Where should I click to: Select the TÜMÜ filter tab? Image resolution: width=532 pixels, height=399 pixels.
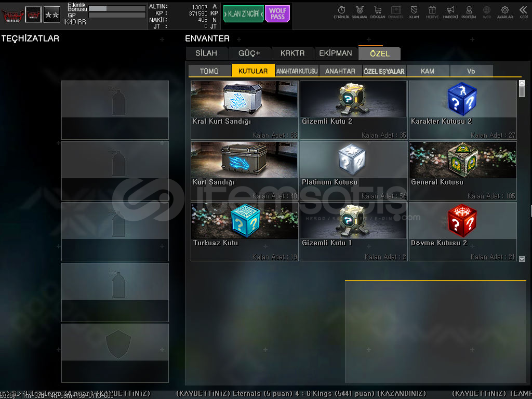point(209,71)
